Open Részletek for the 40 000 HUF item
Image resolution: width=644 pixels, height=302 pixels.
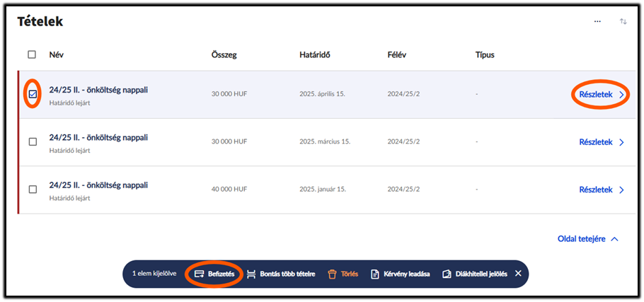point(595,190)
